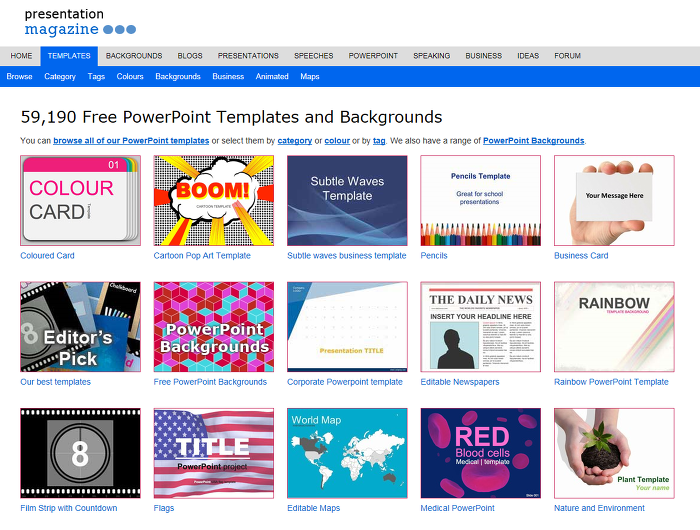Follow the 'tag' inline link
The width and height of the screenshot is (700, 530).
[379, 141]
